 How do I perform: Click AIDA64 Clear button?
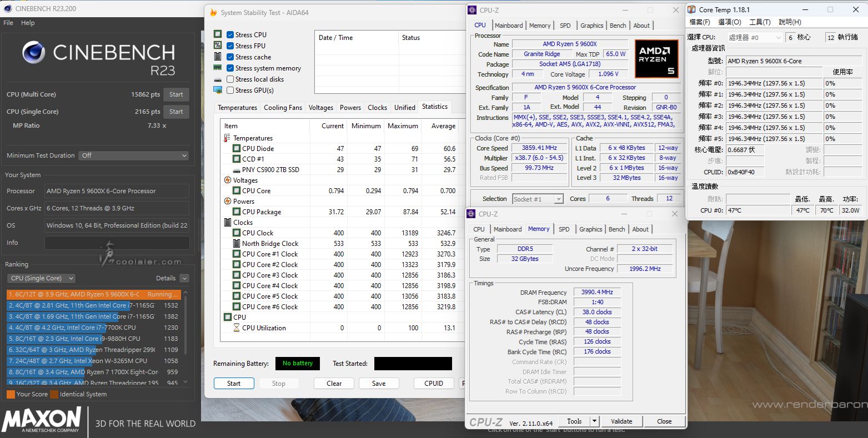coord(334,384)
